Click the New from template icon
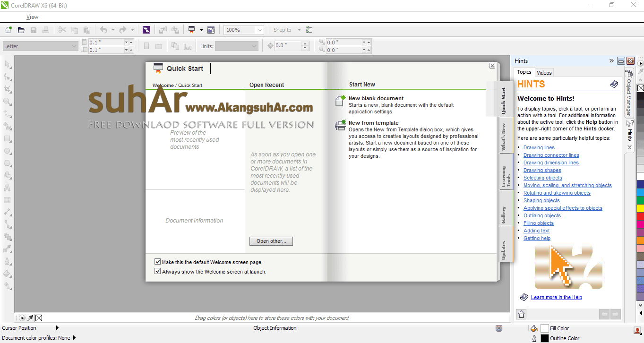Viewport: 644px width, 343px height. click(340, 125)
